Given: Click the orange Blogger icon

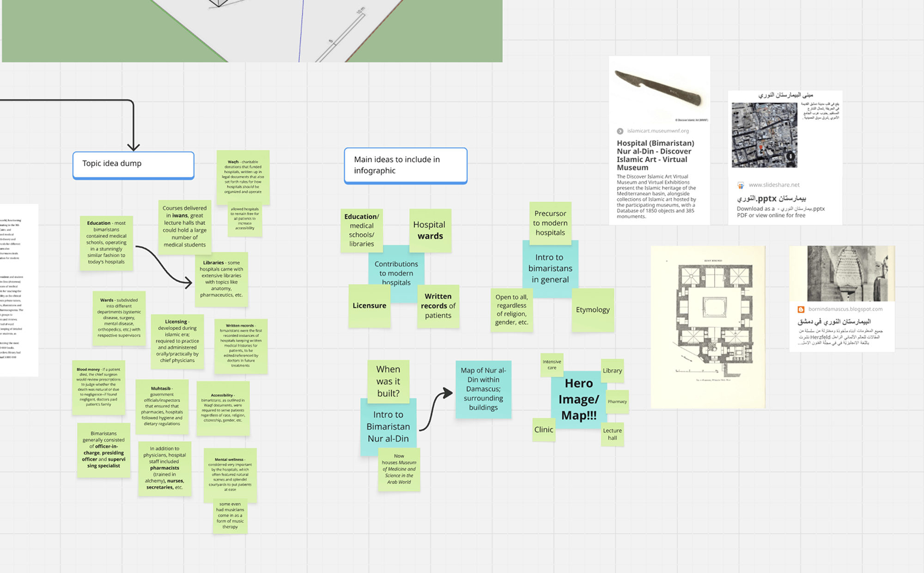Looking at the screenshot, I should [801, 310].
